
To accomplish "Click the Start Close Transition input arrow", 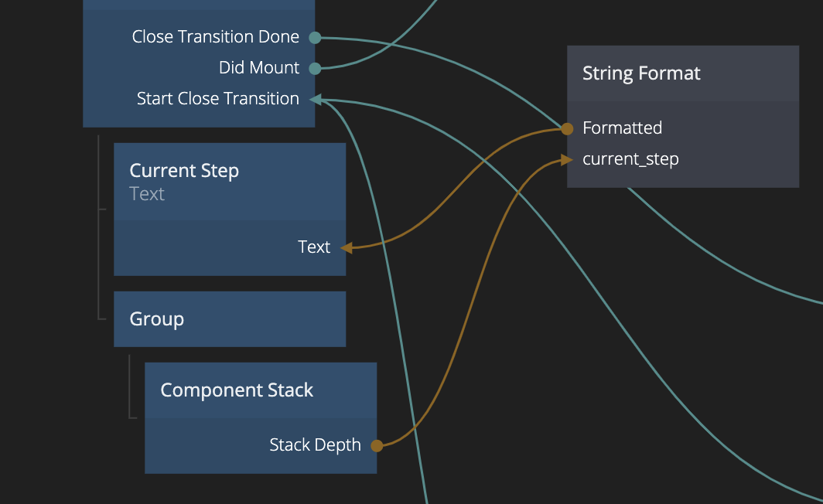I will pos(316,99).
